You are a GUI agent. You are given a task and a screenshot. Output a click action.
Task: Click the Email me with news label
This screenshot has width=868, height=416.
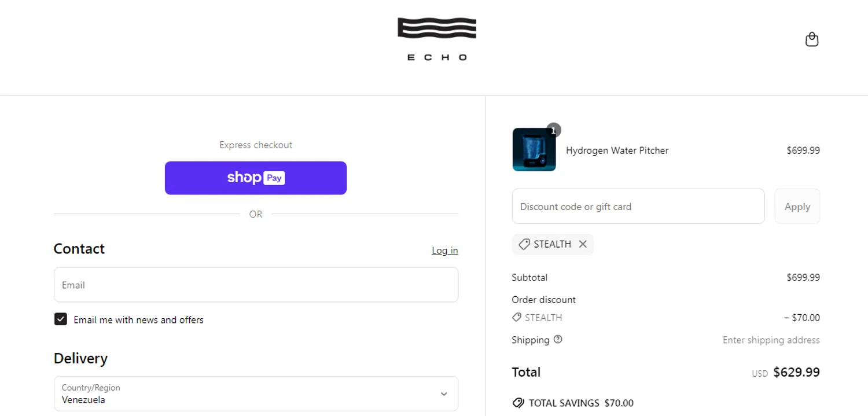tap(138, 320)
